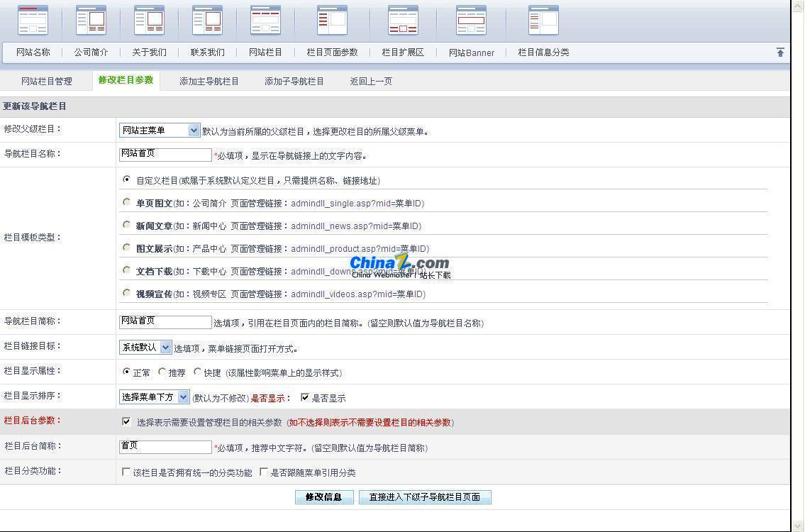Open the 联系我们 toolbar label
This screenshot has height=532, width=805.
(x=207, y=52)
